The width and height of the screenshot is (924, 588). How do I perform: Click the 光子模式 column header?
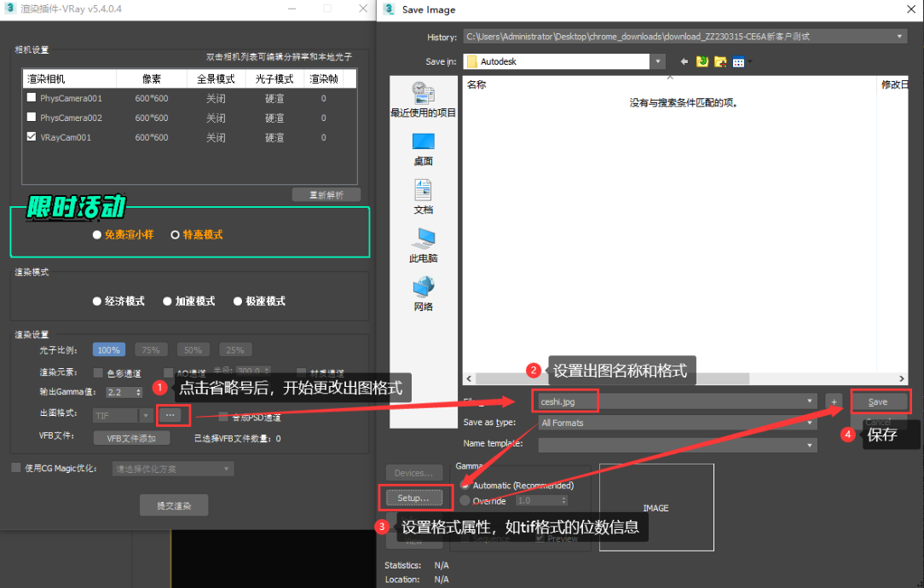pyautogui.click(x=274, y=79)
